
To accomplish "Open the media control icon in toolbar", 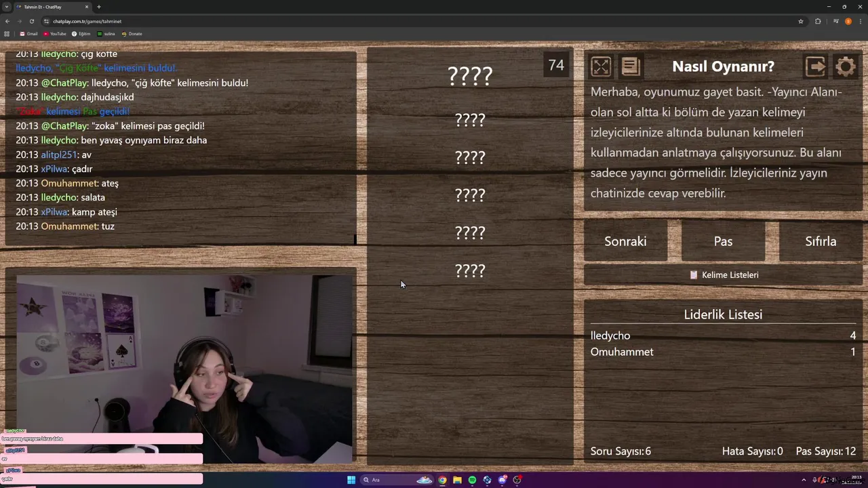I will (836, 21).
